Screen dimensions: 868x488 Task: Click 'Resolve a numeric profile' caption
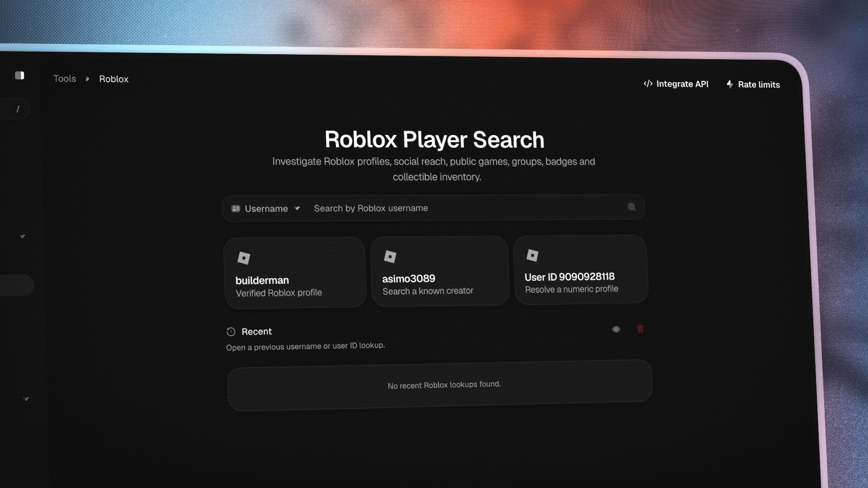(571, 289)
